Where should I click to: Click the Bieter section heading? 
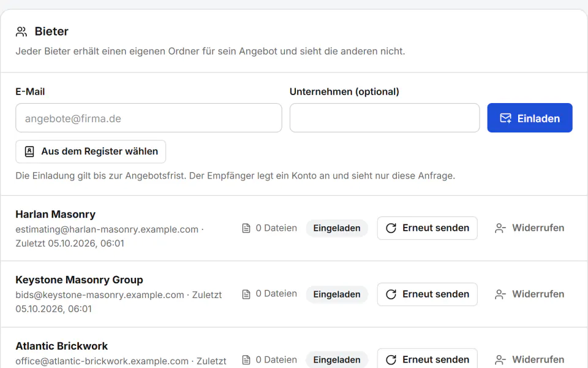coord(51,31)
